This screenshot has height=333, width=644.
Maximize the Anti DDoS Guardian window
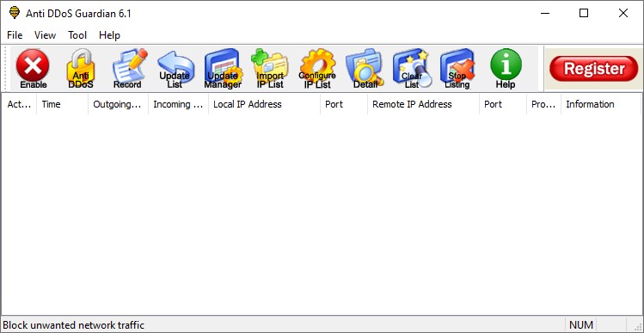(x=584, y=13)
